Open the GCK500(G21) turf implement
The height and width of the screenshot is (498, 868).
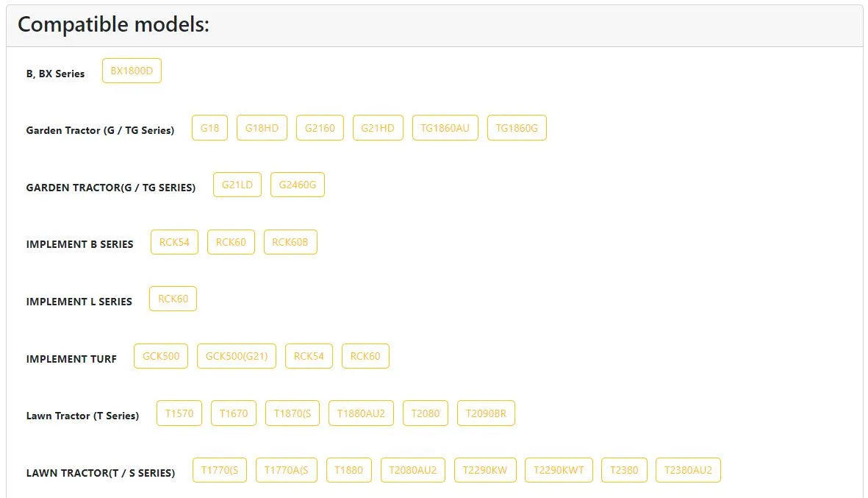tap(237, 356)
